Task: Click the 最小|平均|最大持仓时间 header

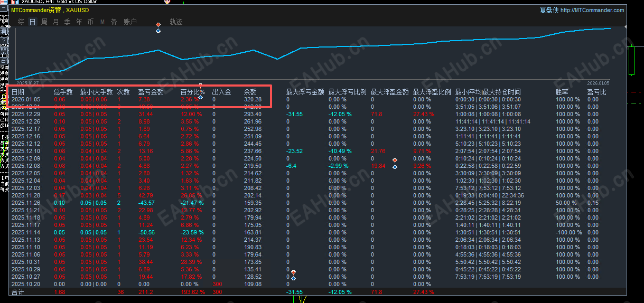Action: click(x=488, y=92)
